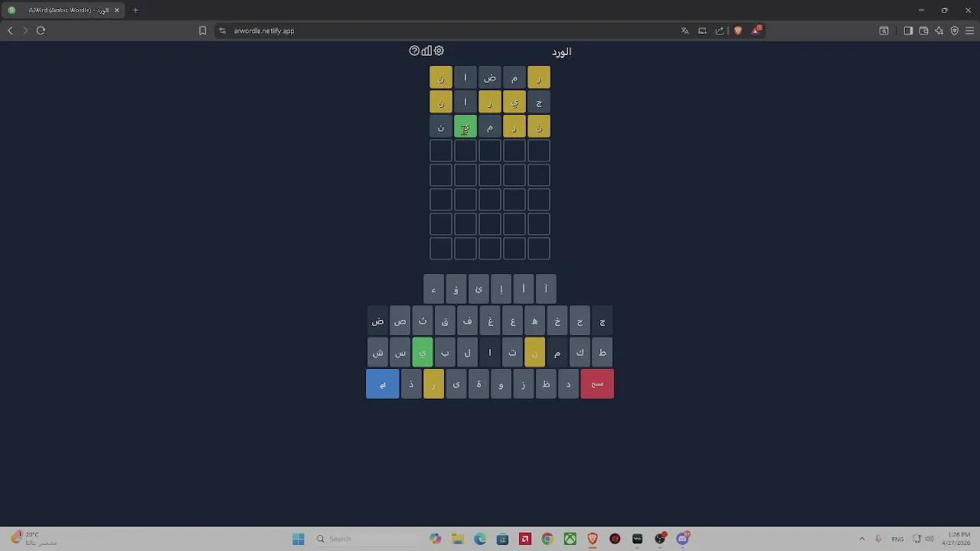Click the غ key on the keyboard

coord(490,321)
